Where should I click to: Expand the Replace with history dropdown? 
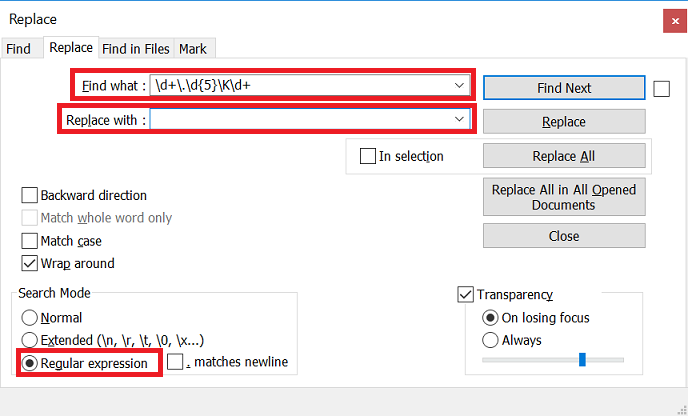click(x=459, y=119)
